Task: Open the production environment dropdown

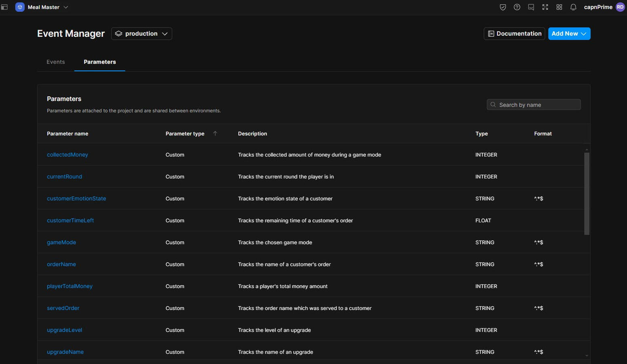Action: coord(142,34)
